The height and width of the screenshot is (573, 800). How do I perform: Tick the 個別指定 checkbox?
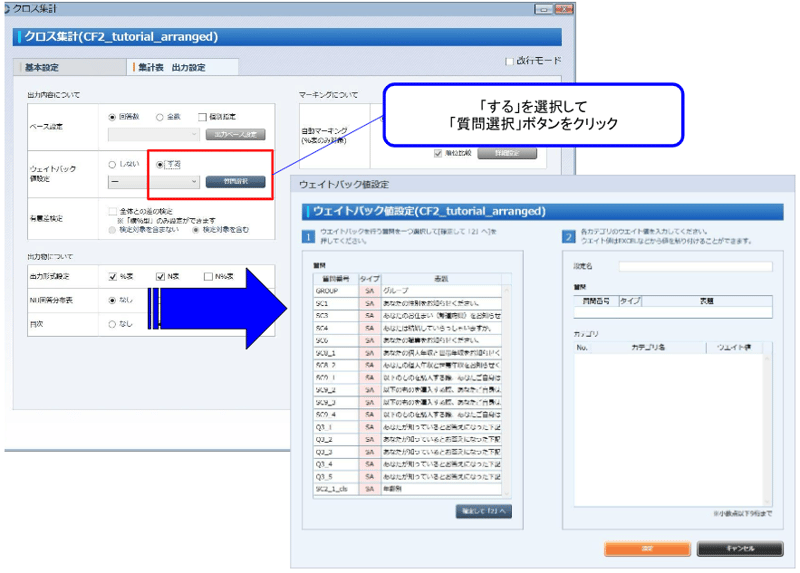[202, 117]
